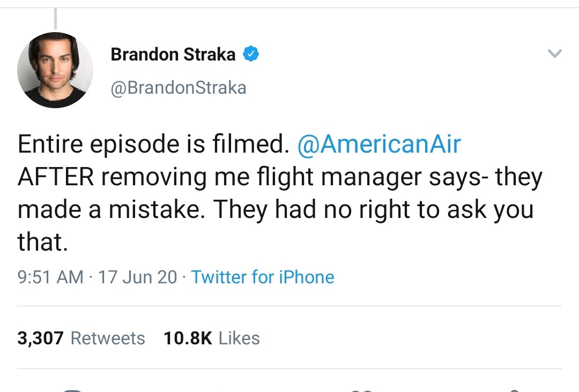Click the 10.8K likes count number
The width and height of the screenshot is (579, 392).
(188, 338)
